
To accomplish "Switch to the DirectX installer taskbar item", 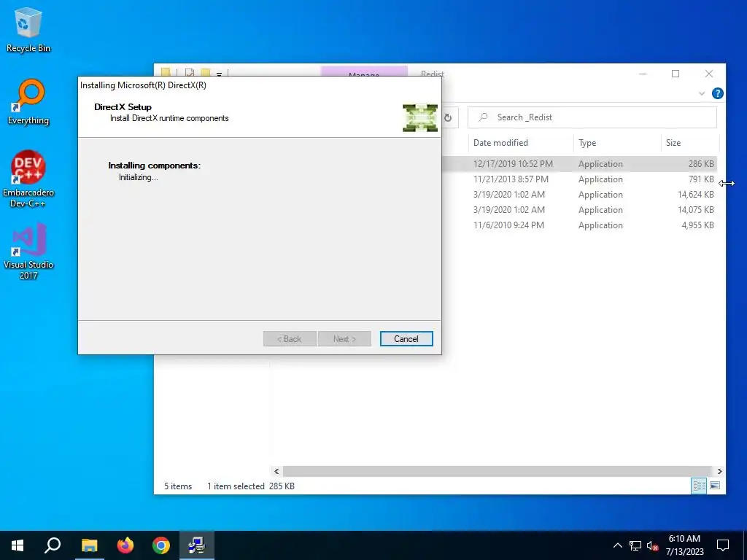I will point(197,545).
